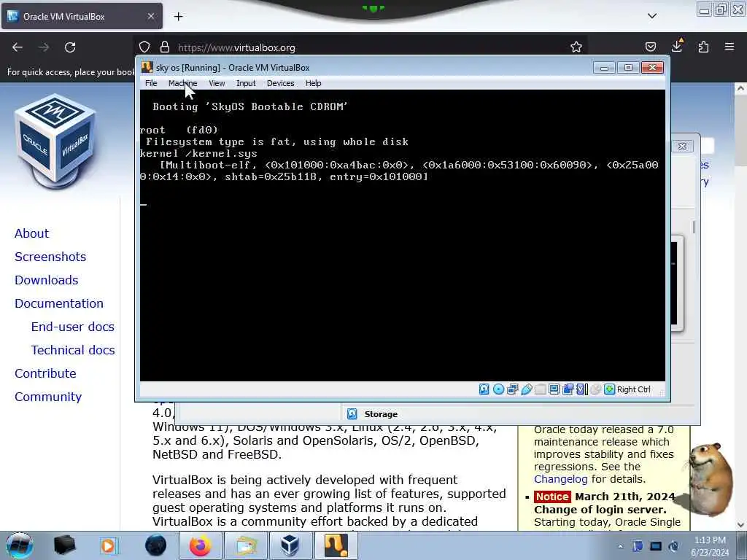This screenshot has height=560, width=747.
Task: Open the media player taskbar icon
Action: (x=108, y=545)
